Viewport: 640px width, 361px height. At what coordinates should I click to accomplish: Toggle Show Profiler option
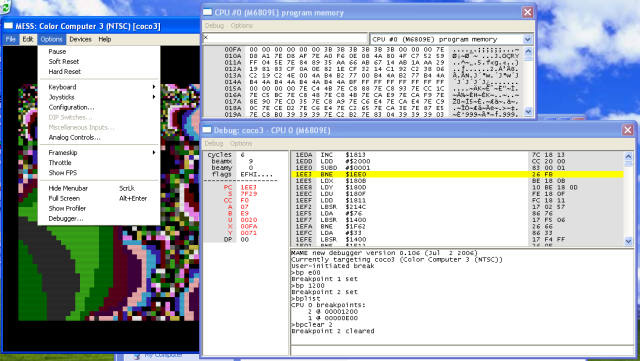pyautogui.click(x=98, y=208)
